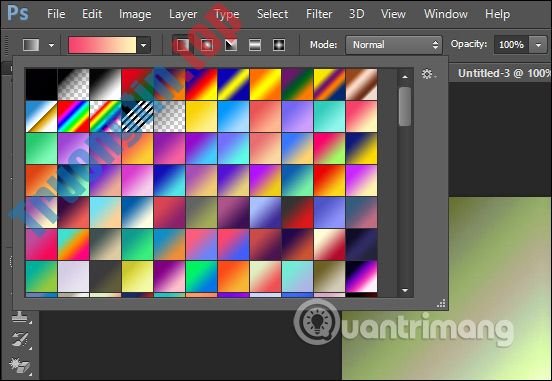The height and width of the screenshot is (381, 552).
Task: Choose the black-and-white striped transparent gradient swatch
Action: coord(137,117)
